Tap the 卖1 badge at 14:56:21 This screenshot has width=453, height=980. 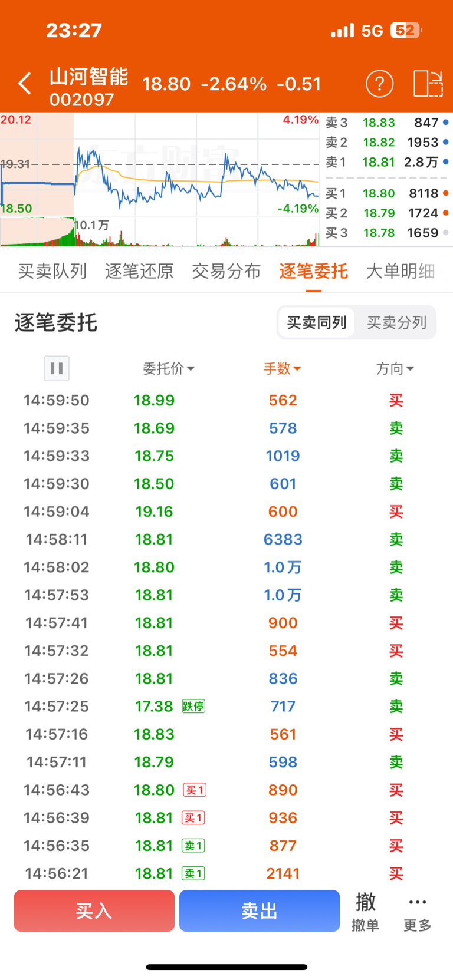[x=193, y=873]
